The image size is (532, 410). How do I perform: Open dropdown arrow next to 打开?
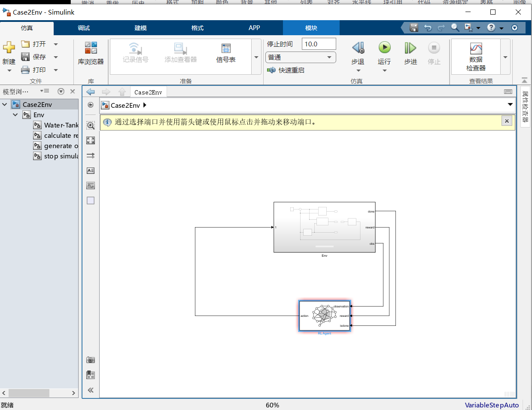56,44
